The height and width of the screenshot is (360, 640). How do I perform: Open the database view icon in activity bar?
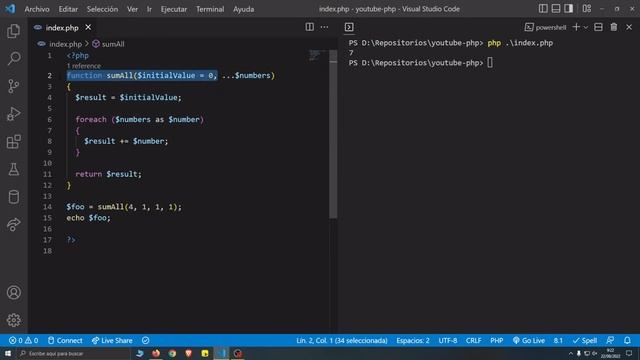13,197
